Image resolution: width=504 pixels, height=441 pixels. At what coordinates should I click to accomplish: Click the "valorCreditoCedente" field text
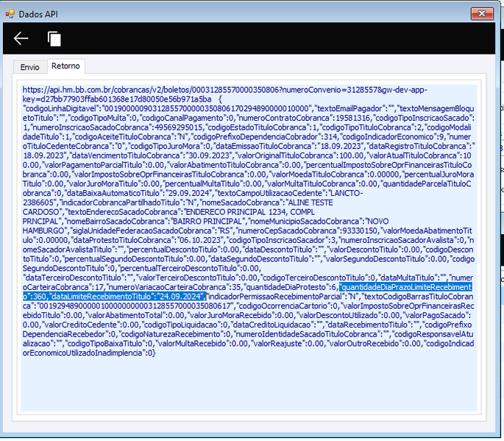pos(80,325)
